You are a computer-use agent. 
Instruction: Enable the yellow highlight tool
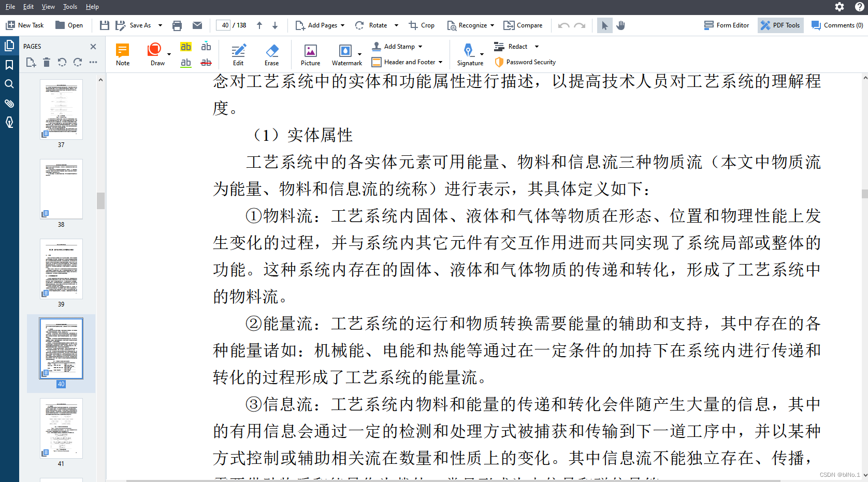pos(185,46)
